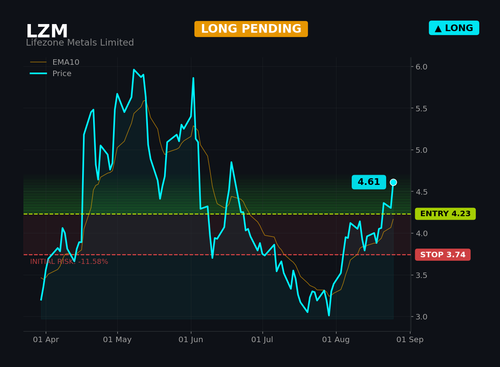Click the latest price dot marker
The width and height of the screenshot is (500, 367).
point(393,182)
